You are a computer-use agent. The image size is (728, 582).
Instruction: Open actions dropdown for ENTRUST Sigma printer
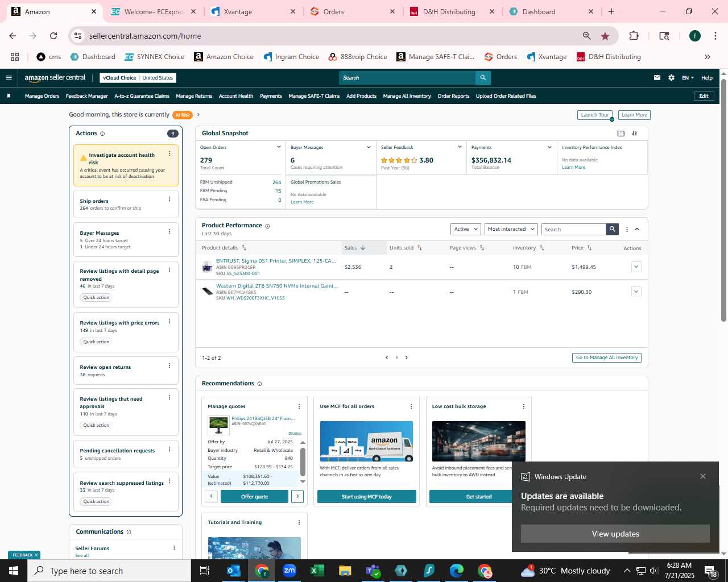tap(636, 267)
